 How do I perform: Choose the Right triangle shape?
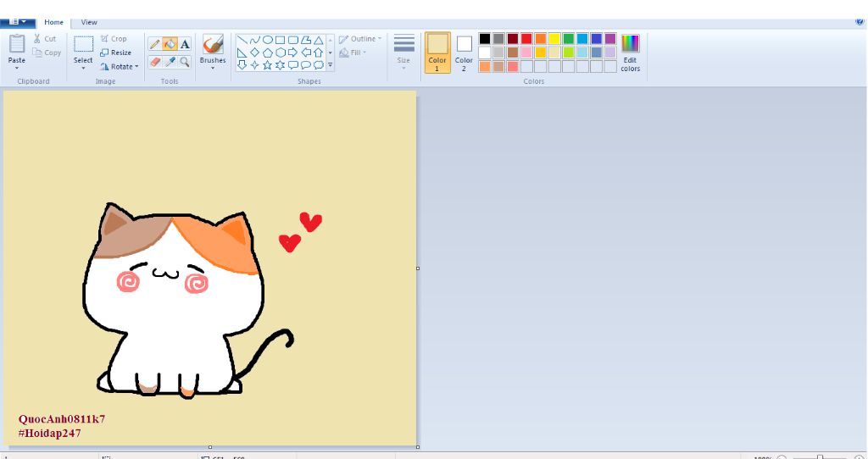point(242,53)
